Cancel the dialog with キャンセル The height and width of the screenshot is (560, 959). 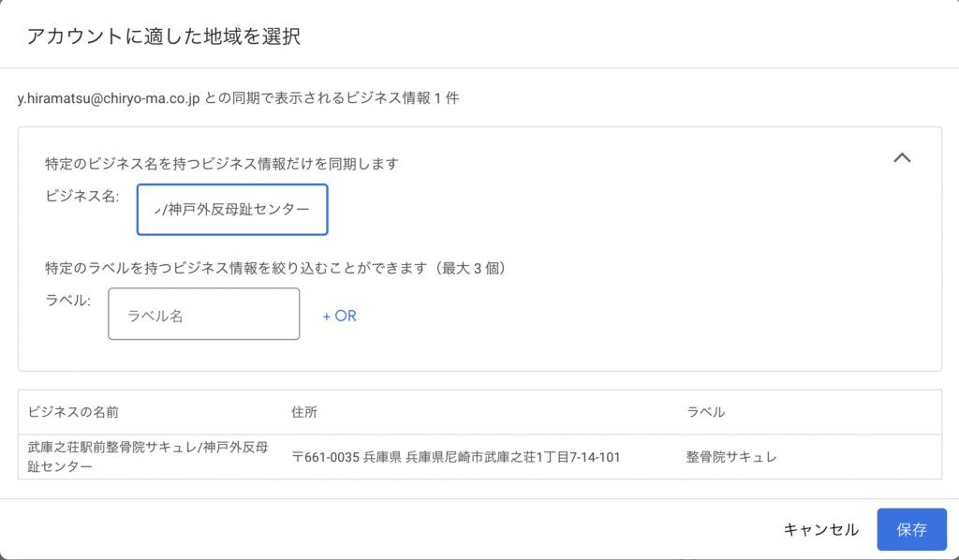point(820,529)
